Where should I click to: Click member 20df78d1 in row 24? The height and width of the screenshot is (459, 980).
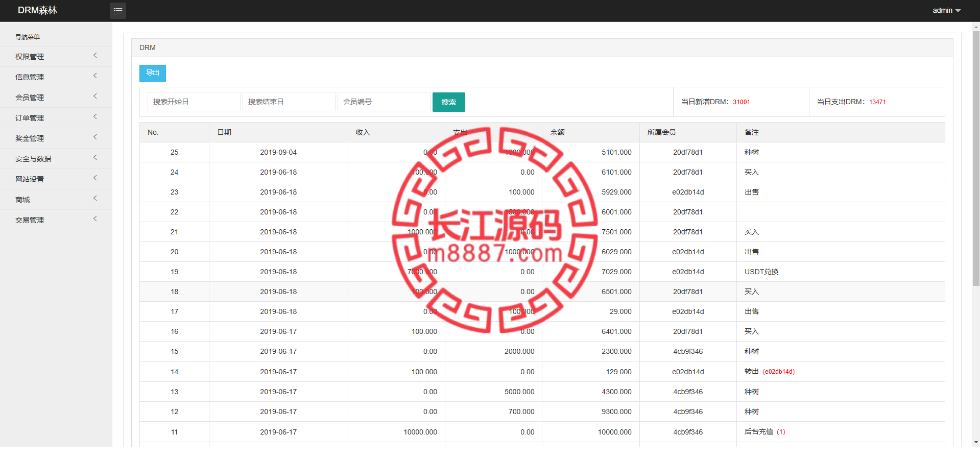(x=688, y=172)
